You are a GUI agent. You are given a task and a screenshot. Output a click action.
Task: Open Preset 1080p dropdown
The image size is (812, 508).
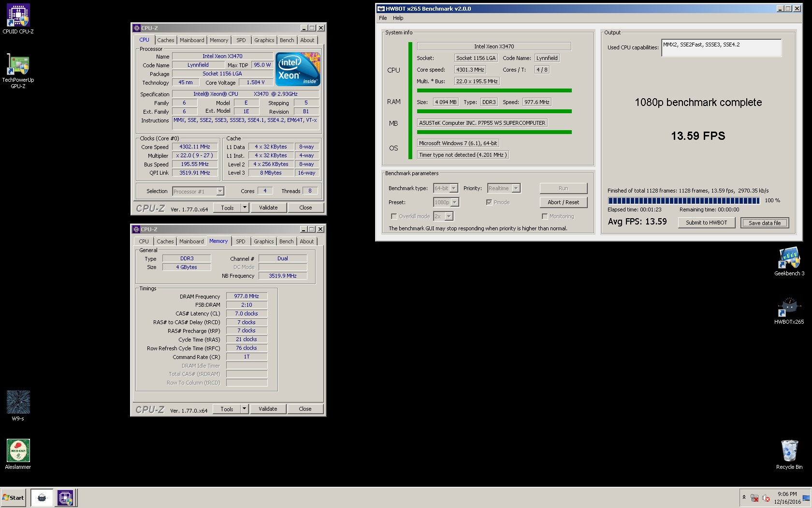(455, 202)
